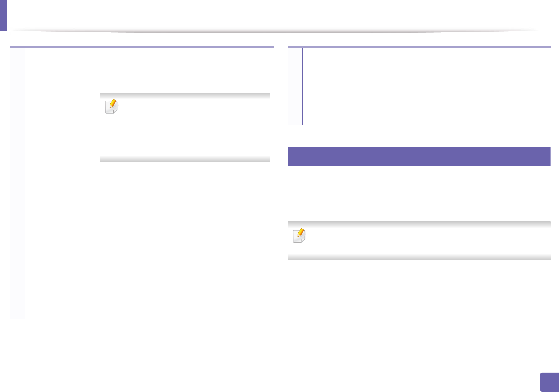Screen dimensions: 559x392
Task: Select the narrow first cell of left table's top row
Action: 18,106
